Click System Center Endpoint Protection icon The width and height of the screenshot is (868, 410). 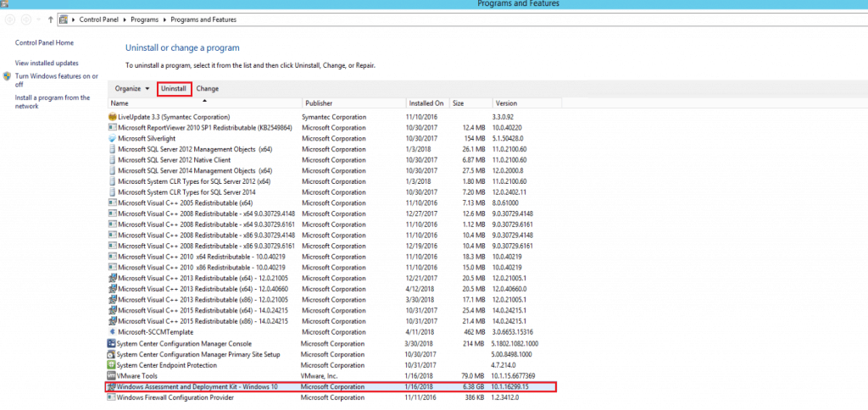(111, 365)
